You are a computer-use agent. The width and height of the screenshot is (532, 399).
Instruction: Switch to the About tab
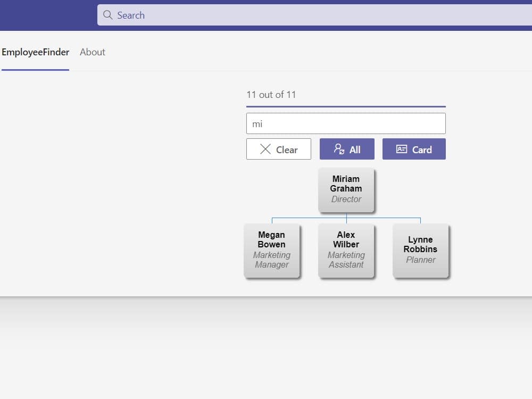[93, 52]
